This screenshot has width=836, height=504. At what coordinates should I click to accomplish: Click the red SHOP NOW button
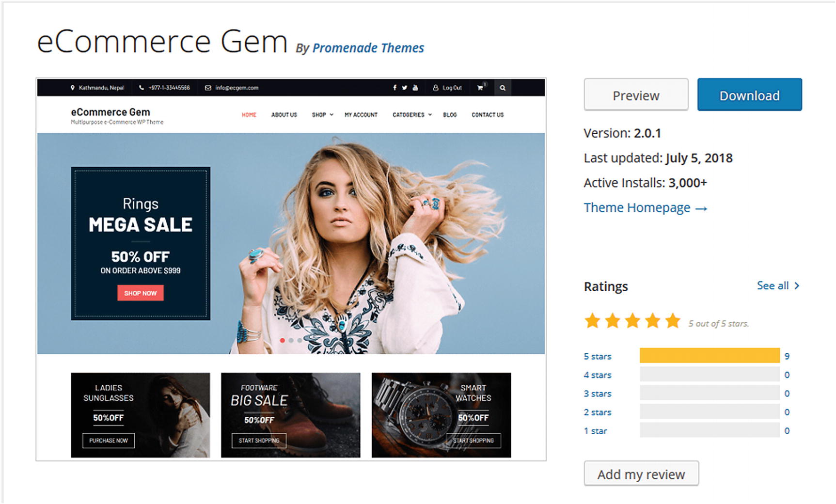coord(141,293)
